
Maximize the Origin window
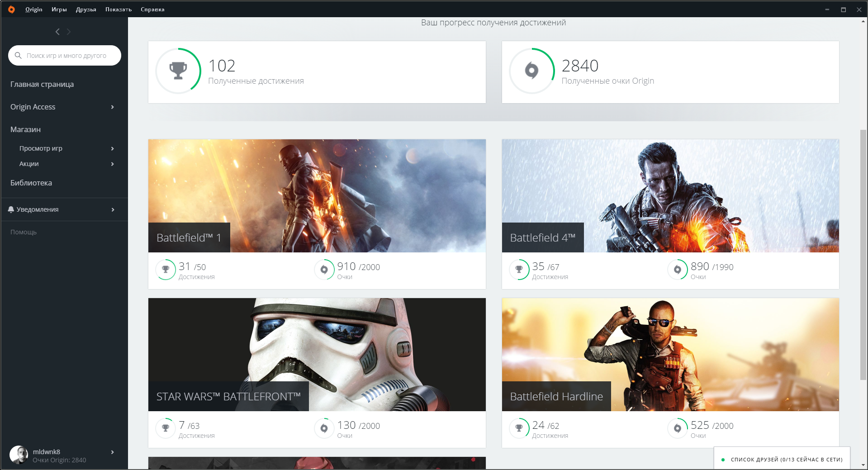[843, 9]
